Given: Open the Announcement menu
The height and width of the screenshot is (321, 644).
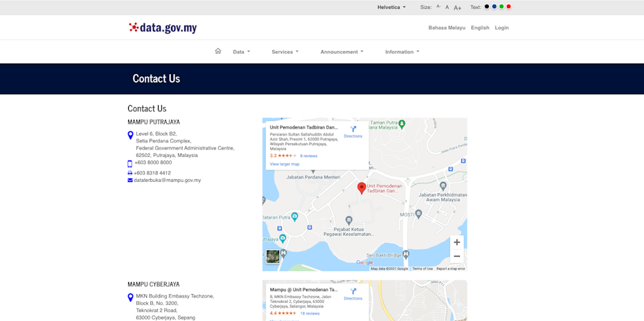Looking at the screenshot, I should pyautogui.click(x=341, y=52).
